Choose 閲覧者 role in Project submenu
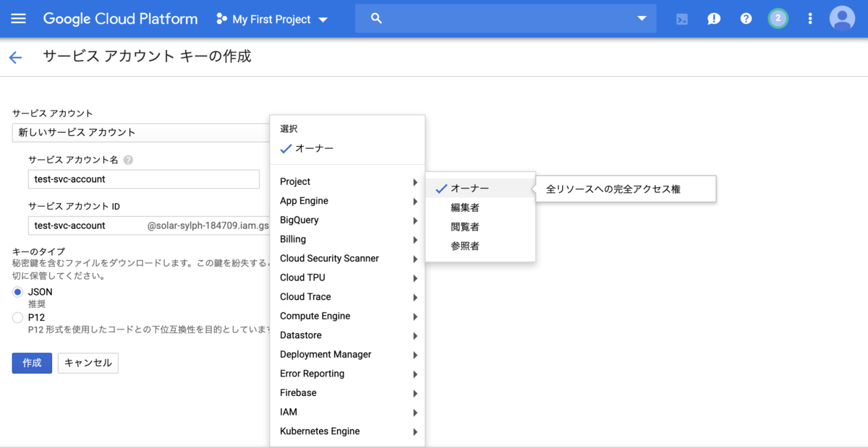This screenshot has height=448, width=868. pyautogui.click(x=480, y=227)
